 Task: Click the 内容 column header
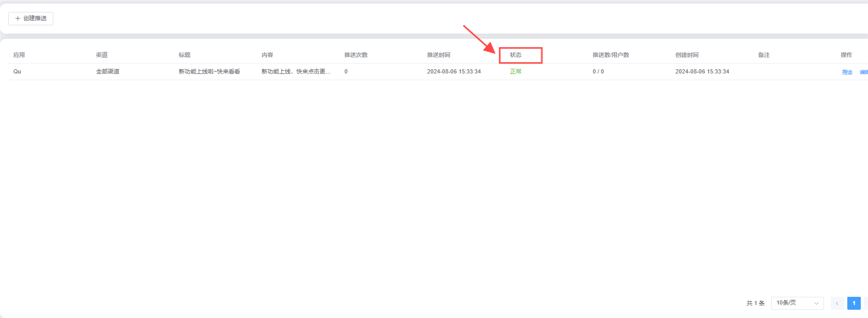click(x=267, y=55)
